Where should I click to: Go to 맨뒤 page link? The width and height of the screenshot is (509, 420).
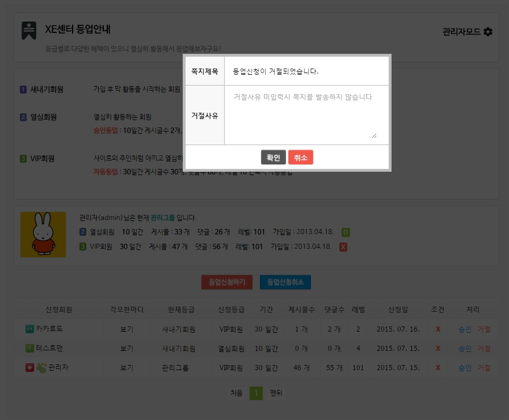276,393
